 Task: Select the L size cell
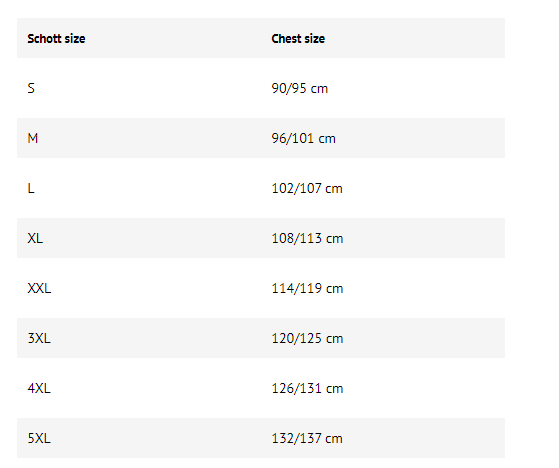coord(31,188)
